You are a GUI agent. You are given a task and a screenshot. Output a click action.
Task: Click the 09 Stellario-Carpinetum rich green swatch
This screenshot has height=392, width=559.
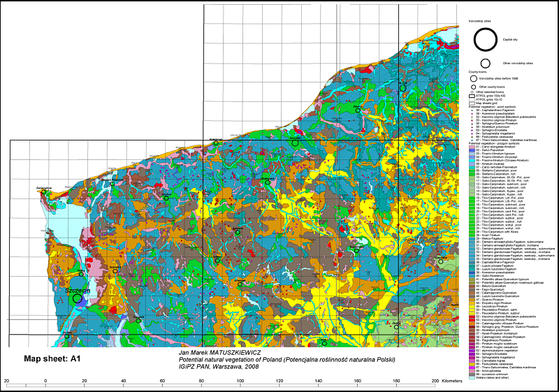point(472,174)
